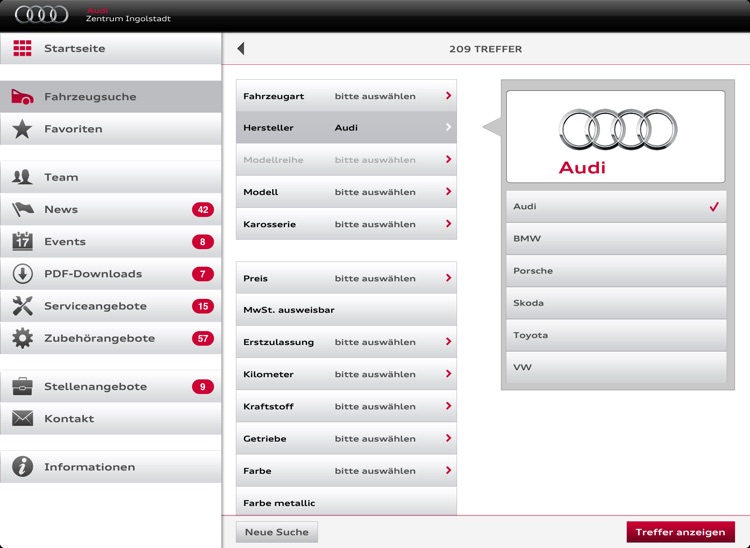The width and height of the screenshot is (750, 548).
Task: Click the 15 badge on Serviceangebote
Action: (x=203, y=306)
